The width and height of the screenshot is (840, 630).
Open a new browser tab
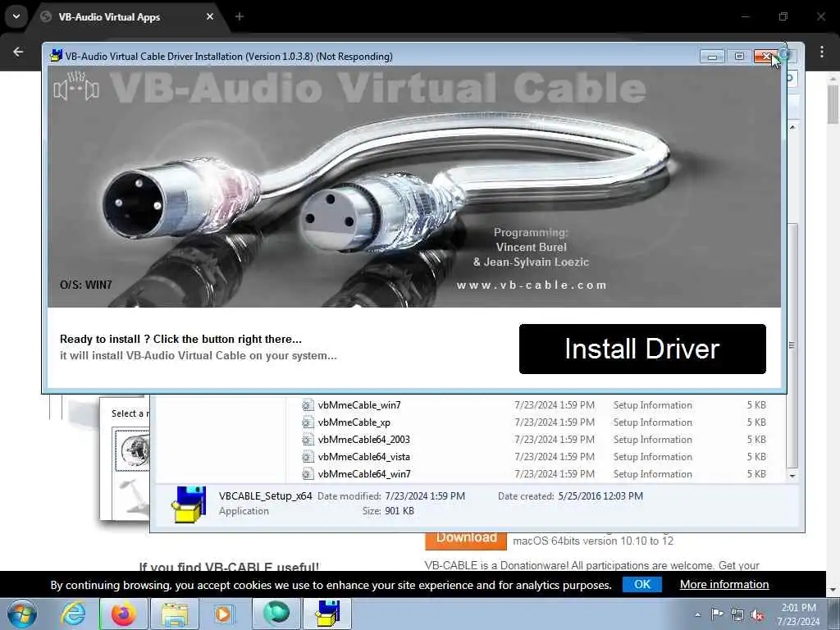pos(240,16)
